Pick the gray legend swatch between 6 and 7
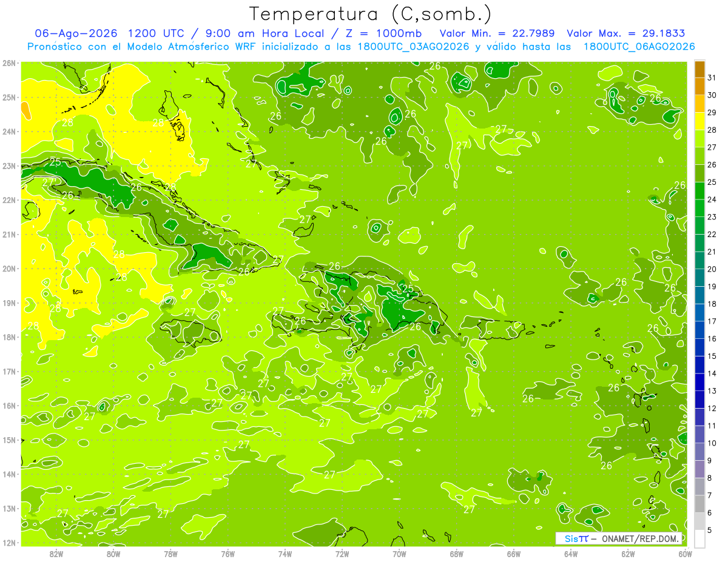Screen dimensions: 728x562 click(699, 504)
